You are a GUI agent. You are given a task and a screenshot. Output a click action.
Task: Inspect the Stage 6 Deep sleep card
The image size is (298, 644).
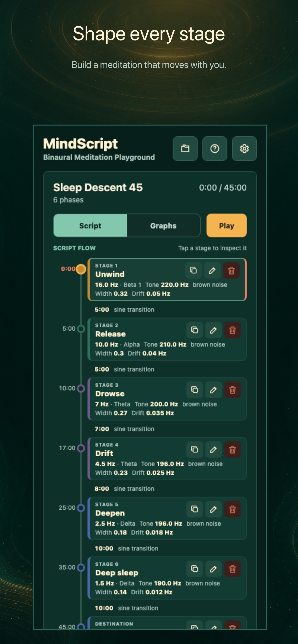coord(167,578)
